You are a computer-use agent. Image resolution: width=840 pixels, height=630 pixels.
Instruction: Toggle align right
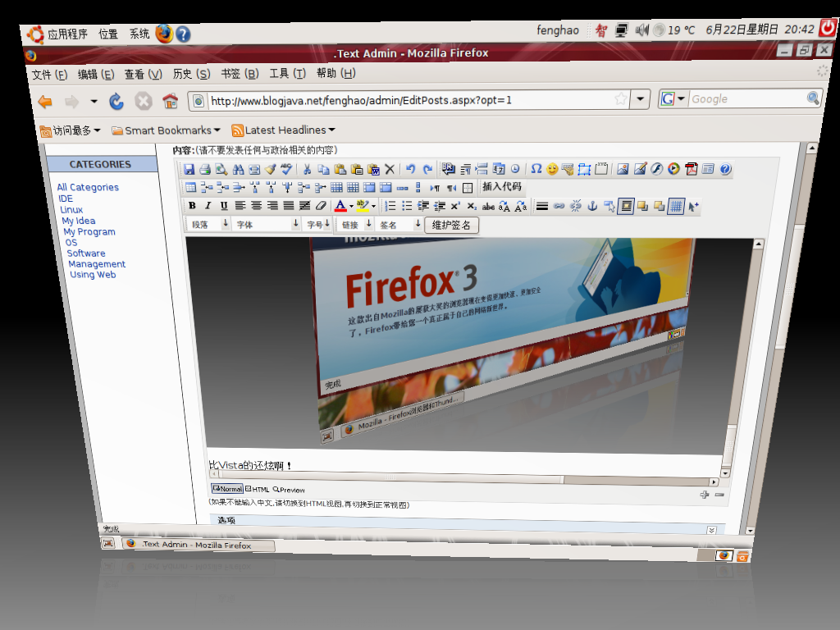pyautogui.click(x=272, y=206)
